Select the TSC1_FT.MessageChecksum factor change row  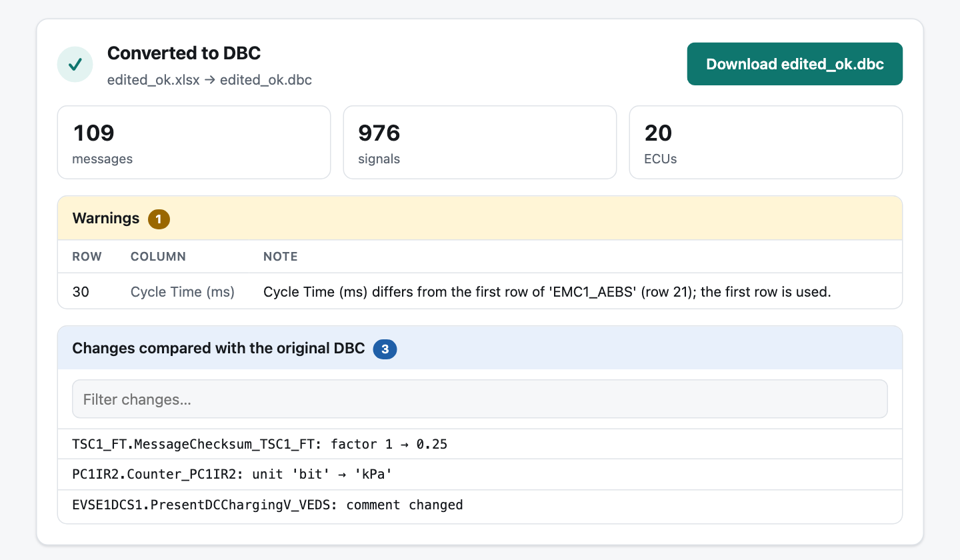480,444
